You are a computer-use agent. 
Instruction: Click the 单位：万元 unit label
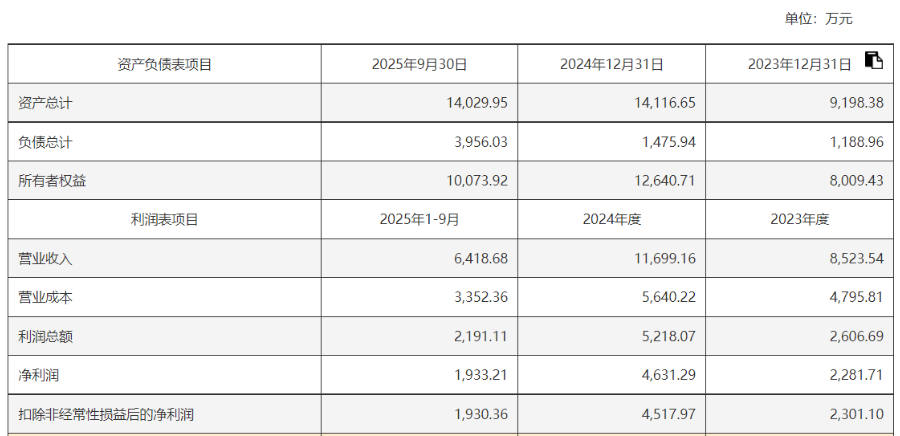point(818,19)
